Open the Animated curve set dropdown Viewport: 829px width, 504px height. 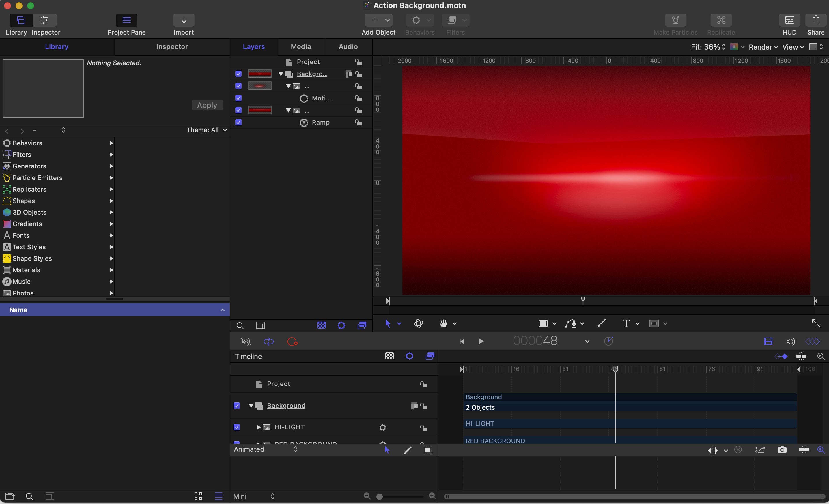pos(266,449)
